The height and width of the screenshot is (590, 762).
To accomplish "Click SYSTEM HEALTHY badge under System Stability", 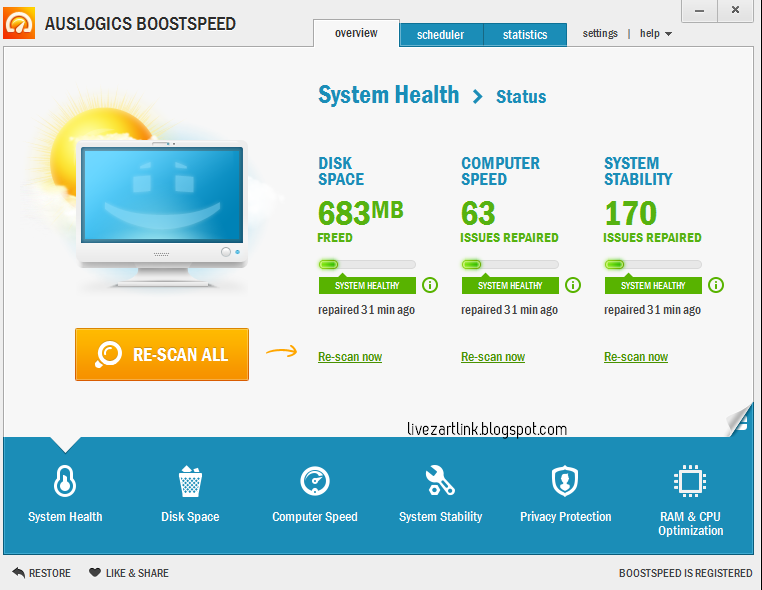I will click(653, 285).
